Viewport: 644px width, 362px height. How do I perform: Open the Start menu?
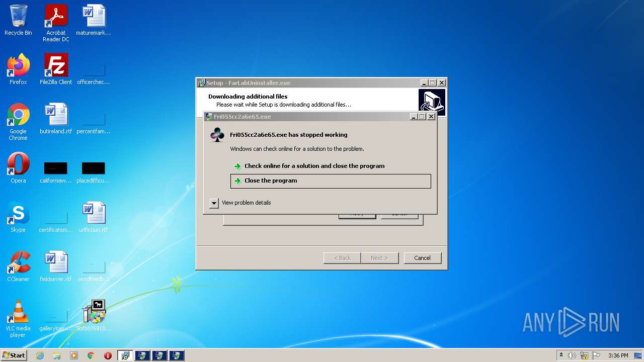click(x=14, y=355)
